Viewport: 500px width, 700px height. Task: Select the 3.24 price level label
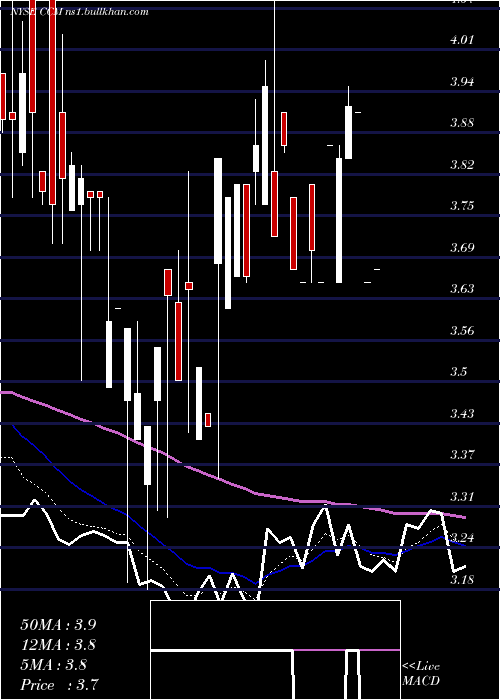(x=462, y=538)
